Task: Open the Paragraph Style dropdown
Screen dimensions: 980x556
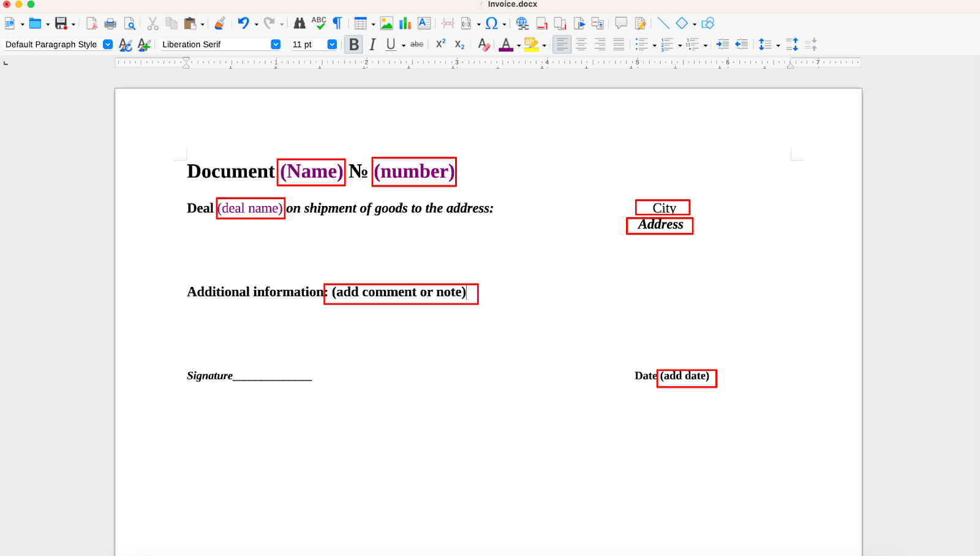Action: (108, 45)
